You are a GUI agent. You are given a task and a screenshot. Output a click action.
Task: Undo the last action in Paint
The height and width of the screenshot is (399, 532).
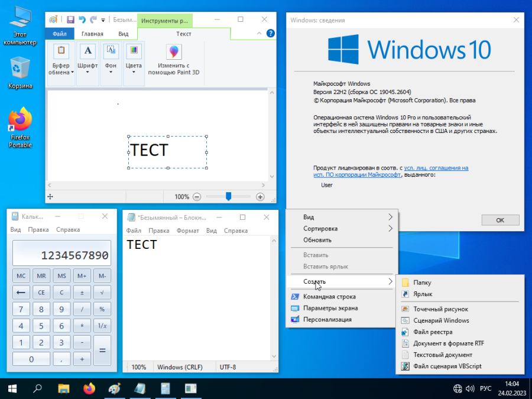click(82, 20)
